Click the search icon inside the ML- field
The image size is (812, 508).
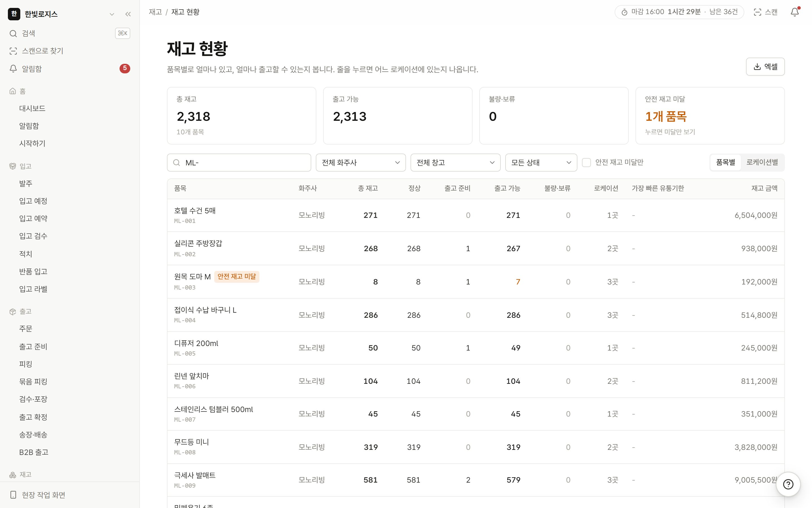coord(176,163)
